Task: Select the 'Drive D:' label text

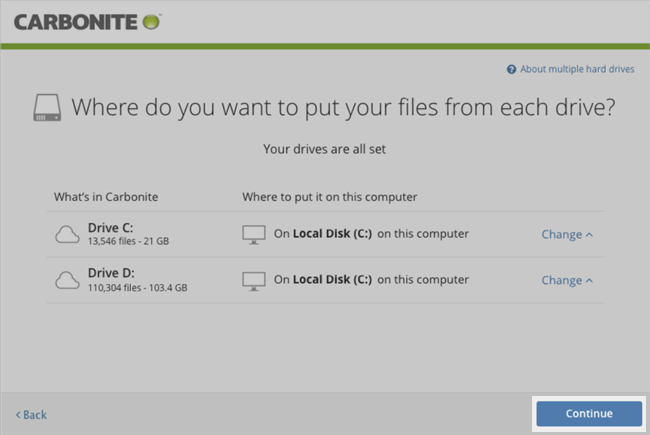Action: [x=111, y=273]
